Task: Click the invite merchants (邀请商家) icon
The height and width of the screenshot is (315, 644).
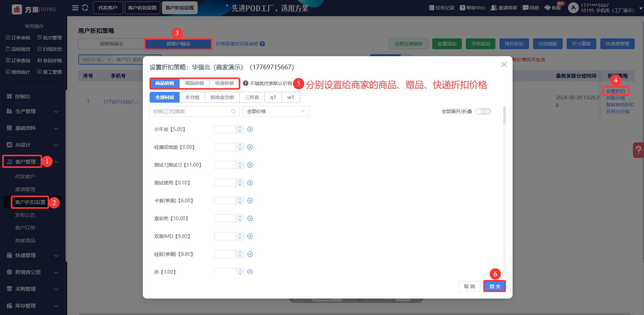Action: coord(493,8)
